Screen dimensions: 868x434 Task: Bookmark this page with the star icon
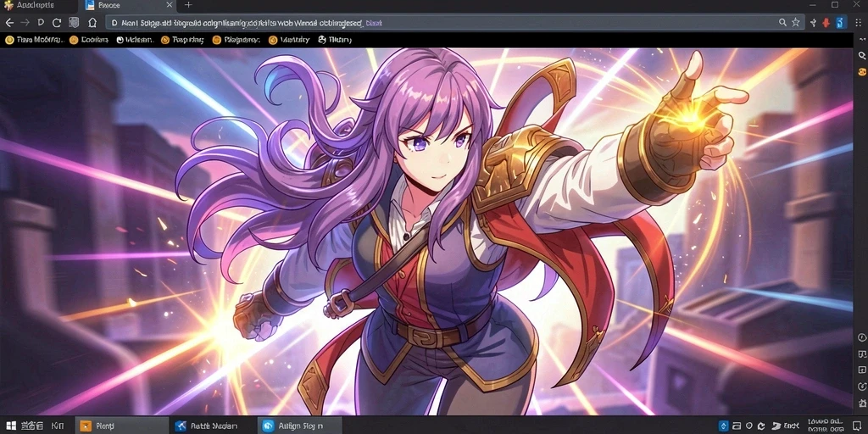point(795,23)
